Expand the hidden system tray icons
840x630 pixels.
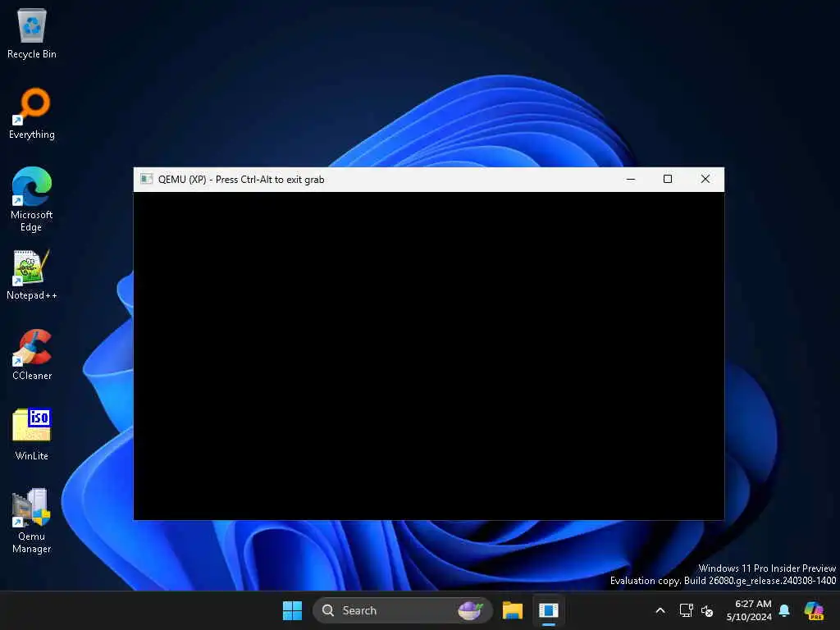point(660,610)
